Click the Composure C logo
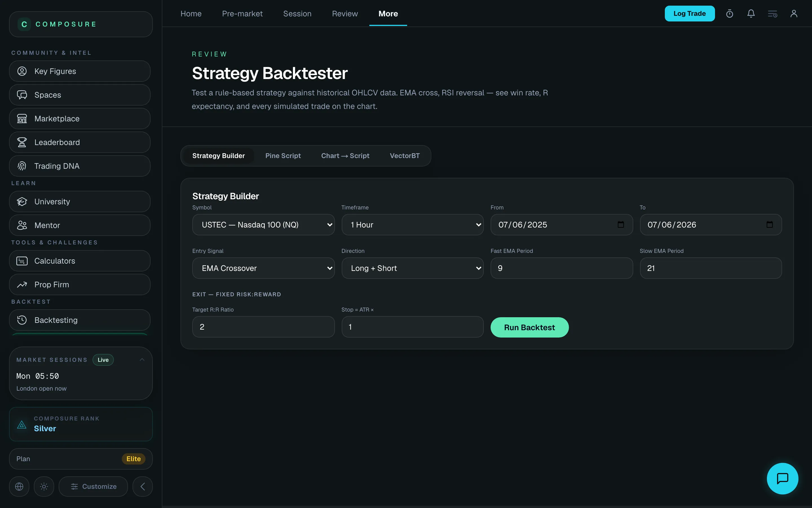 [x=24, y=24]
